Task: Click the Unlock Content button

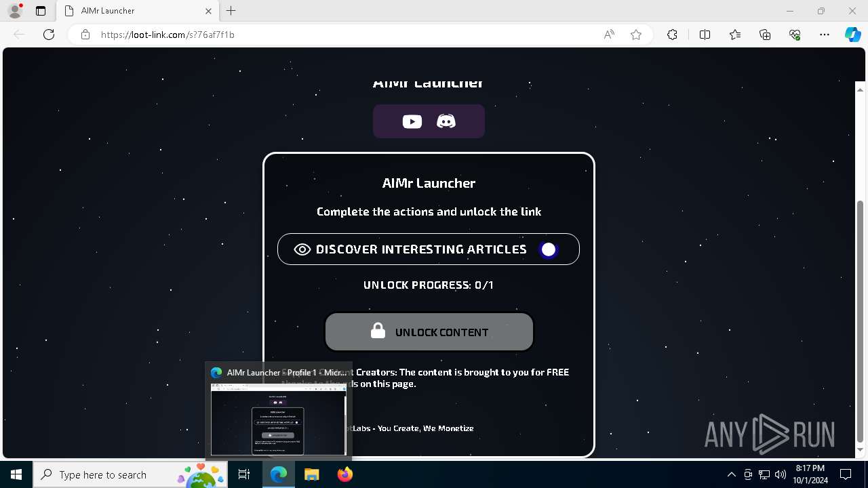Action: (x=429, y=332)
